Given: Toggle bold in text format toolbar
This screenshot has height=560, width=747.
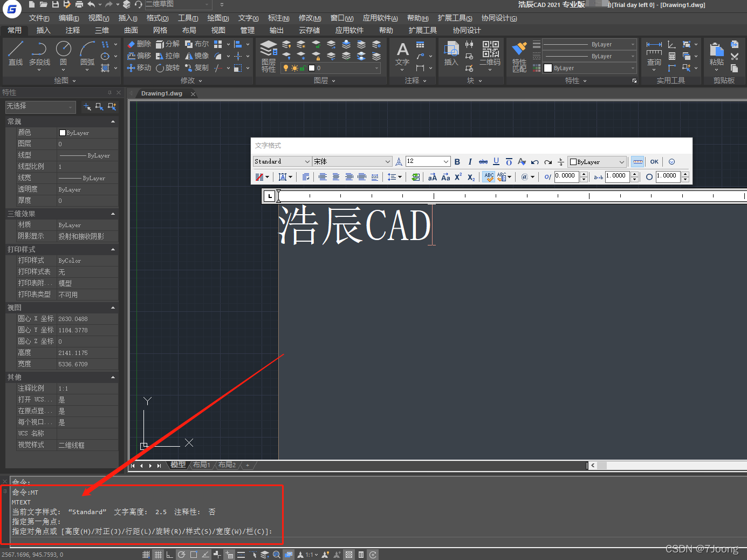Looking at the screenshot, I should tap(457, 161).
